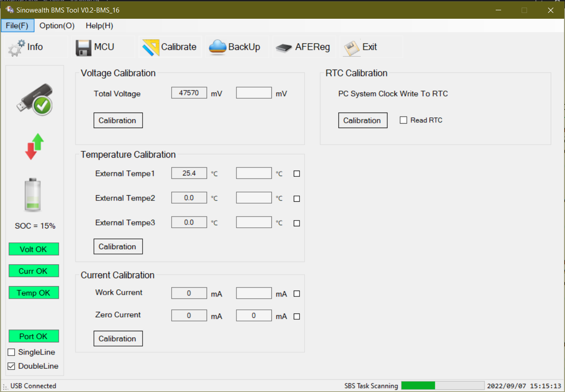Click the AFEReg chip icon
Image resolution: width=565 pixels, height=392 pixels.
[x=284, y=46]
